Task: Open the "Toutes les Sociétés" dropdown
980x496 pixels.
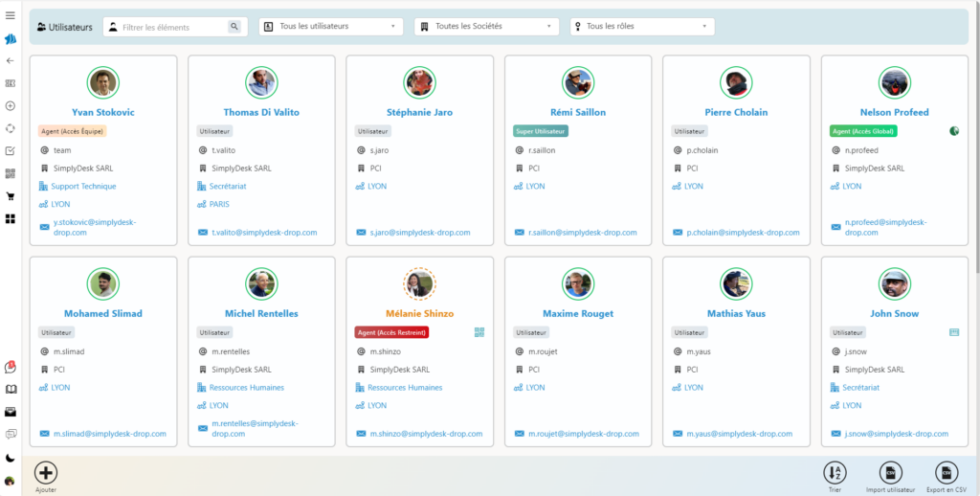Action: (x=486, y=27)
